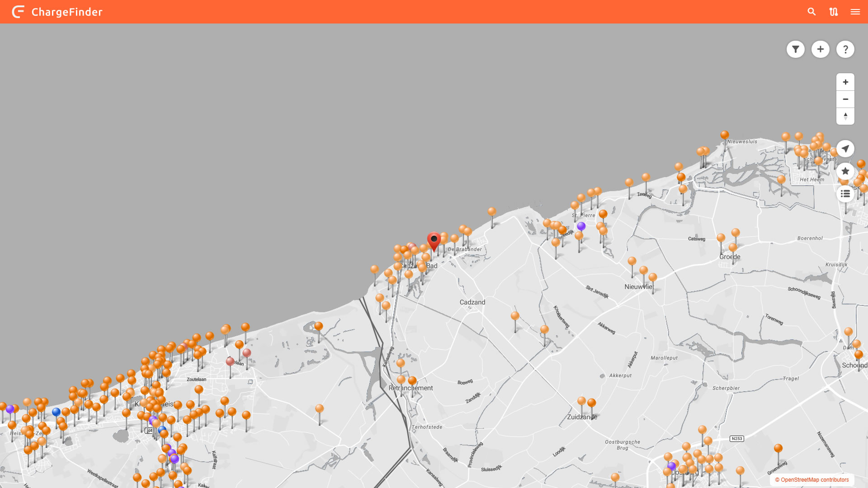Open favorites star button
The height and width of the screenshot is (488, 868).
(845, 171)
